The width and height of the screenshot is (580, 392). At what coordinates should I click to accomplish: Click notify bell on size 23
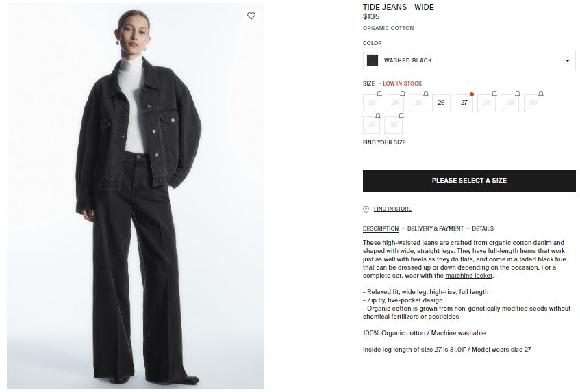(379, 94)
